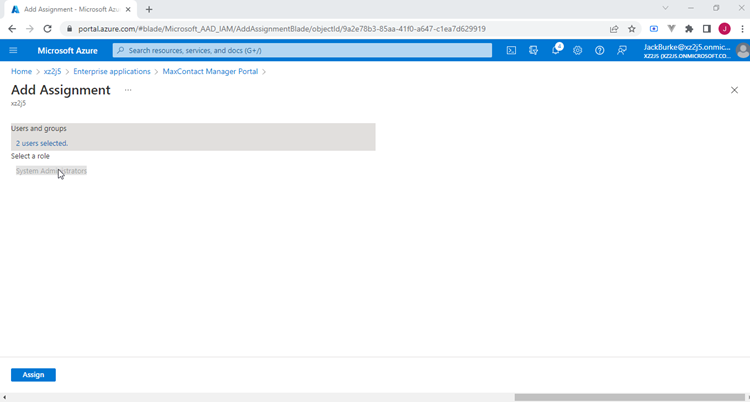Click the left arrow of horizontal scrollbar
This screenshot has height=402, width=750.
4,397
